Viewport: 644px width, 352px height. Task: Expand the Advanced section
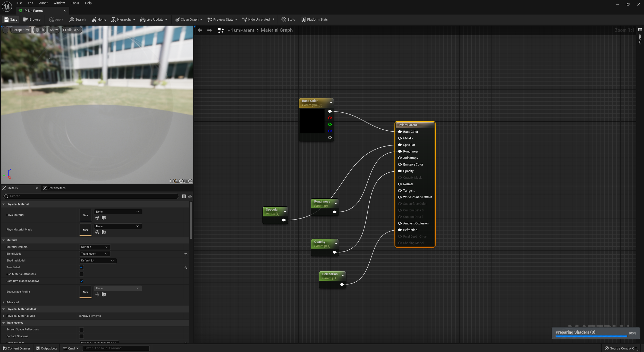click(x=4, y=302)
